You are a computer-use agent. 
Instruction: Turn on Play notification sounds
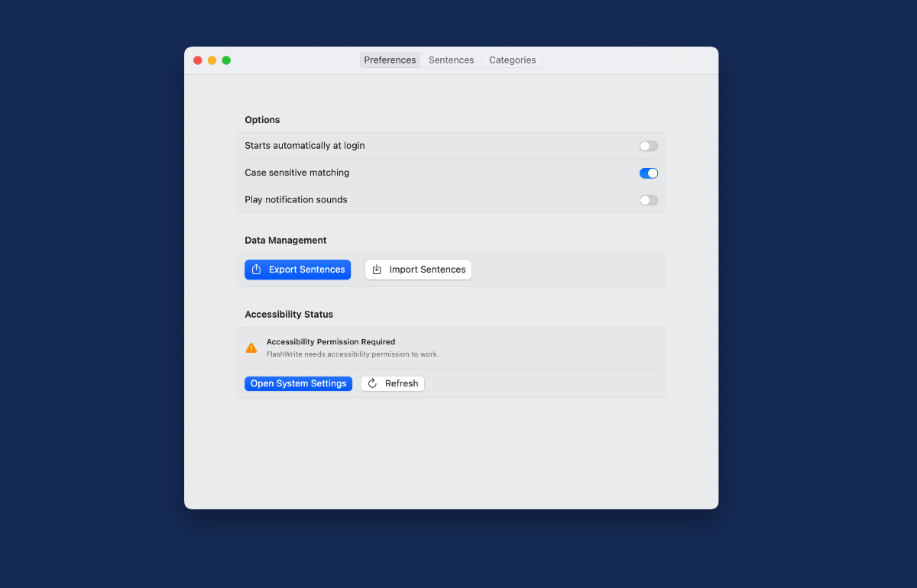[x=648, y=200]
